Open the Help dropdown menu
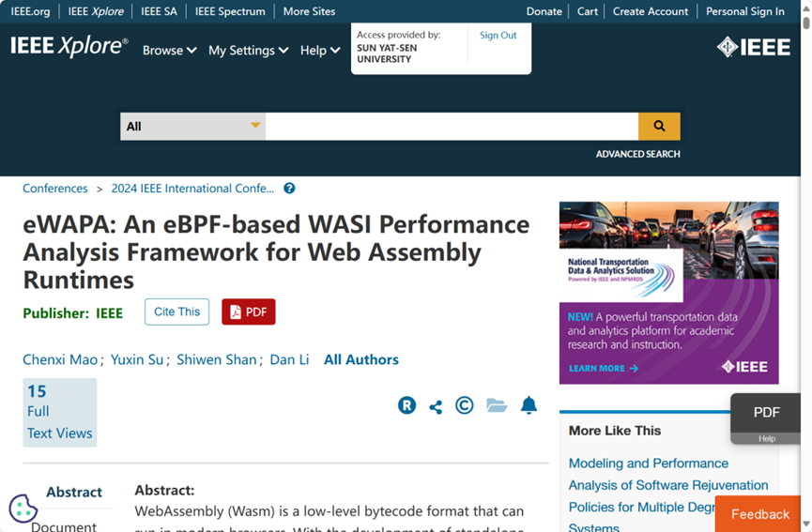This screenshot has height=532, width=812. tap(319, 51)
